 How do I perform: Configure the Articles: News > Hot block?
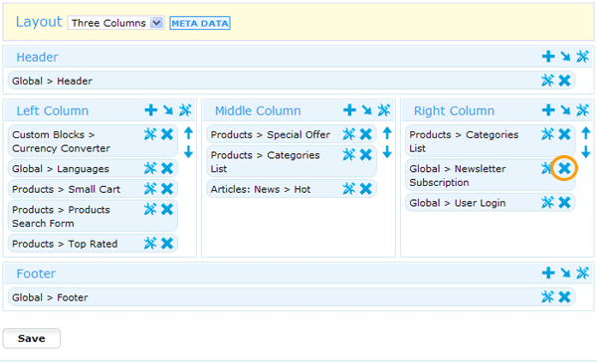(349, 189)
